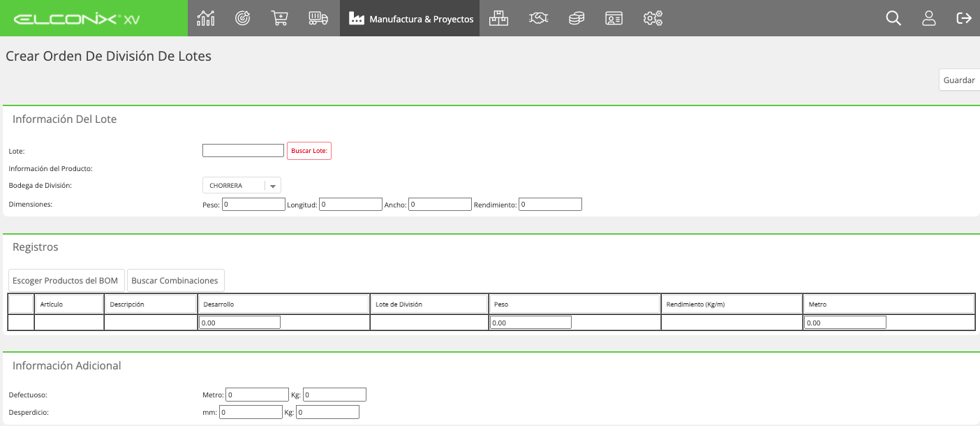The image size is (980, 426).
Task: Click the Peso input in table row
Action: pyautogui.click(x=530, y=323)
